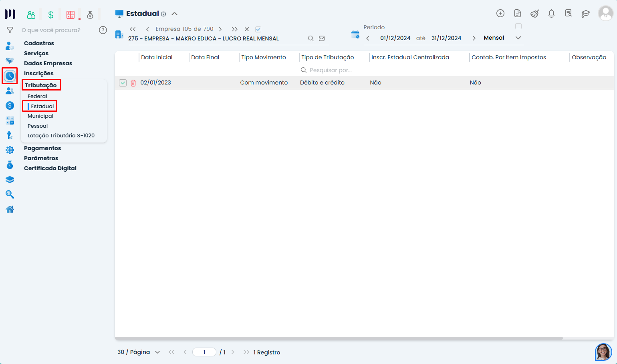Toggle the checkbox above the period dropdown
Screen dimensions: 617x364
518,26
